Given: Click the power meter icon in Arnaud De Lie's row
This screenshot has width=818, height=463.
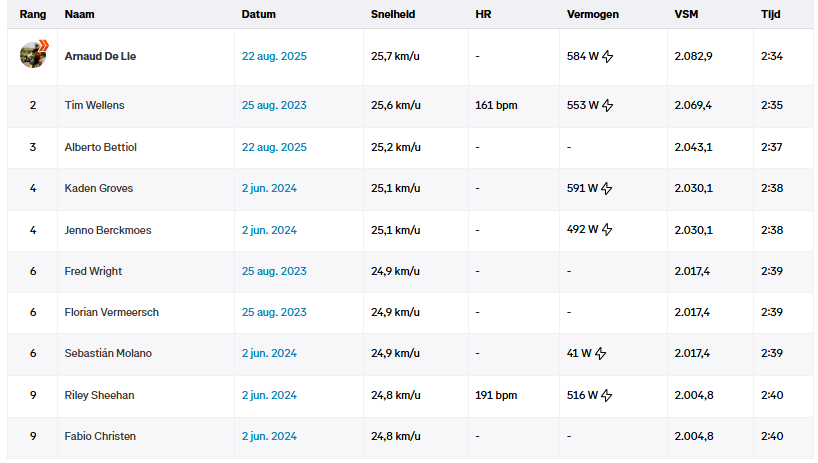Looking at the screenshot, I should 608,57.
